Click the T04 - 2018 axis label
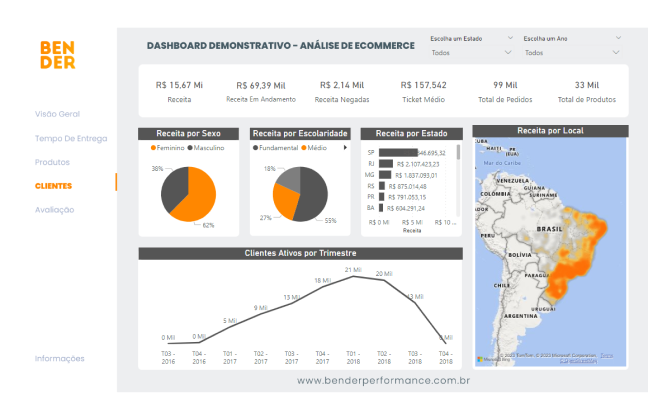Viewport: 648px width, 420px height. click(446, 358)
